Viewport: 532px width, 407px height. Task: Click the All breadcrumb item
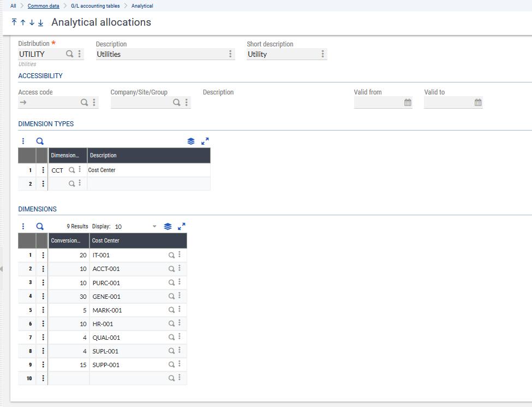point(13,6)
